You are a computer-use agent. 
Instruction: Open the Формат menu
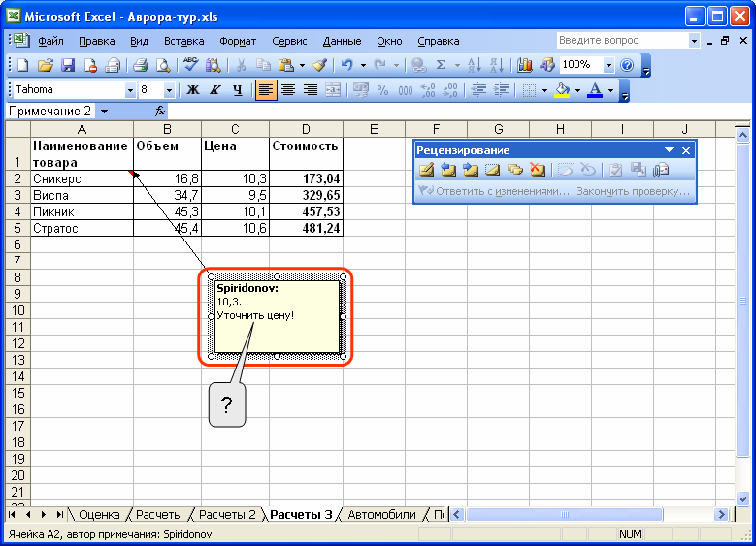click(238, 41)
